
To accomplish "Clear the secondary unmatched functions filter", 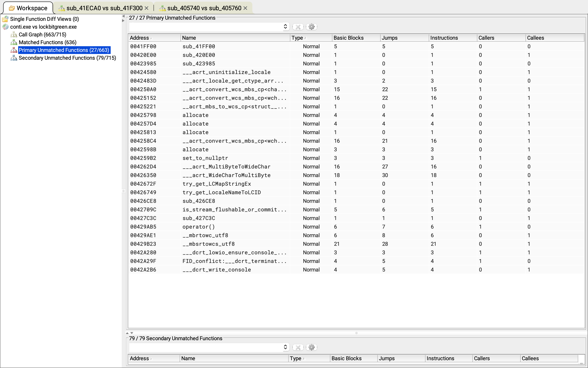I will point(298,347).
